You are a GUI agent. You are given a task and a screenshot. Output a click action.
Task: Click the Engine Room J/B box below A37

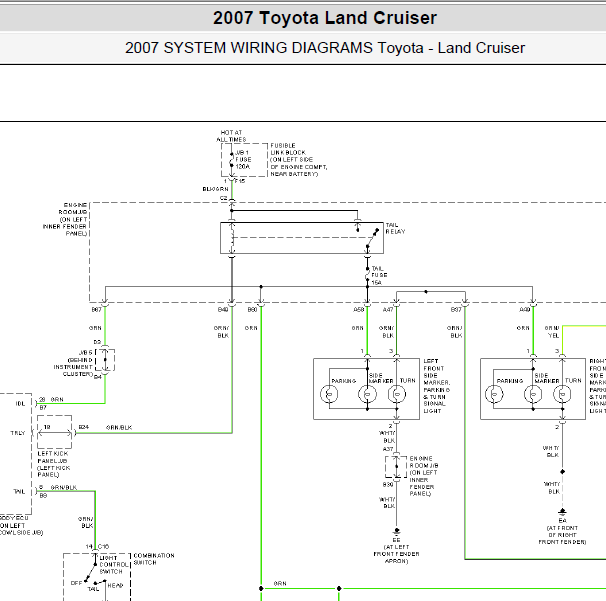click(x=396, y=467)
